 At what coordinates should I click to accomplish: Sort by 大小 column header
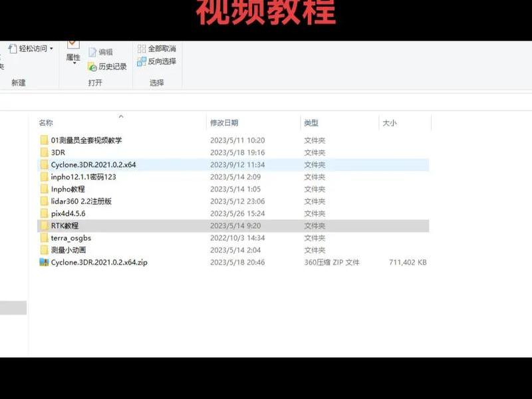tap(390, 123)
